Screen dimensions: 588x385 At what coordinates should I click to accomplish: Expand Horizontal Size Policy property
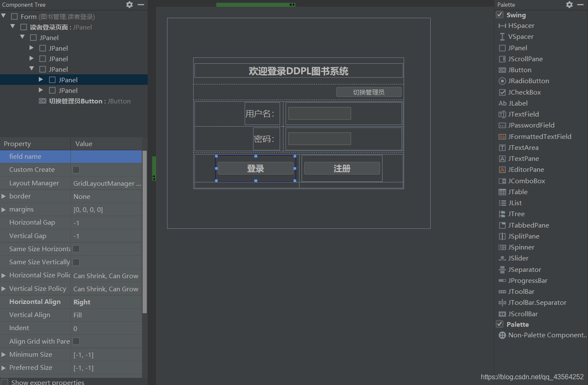tap(3, 275)
